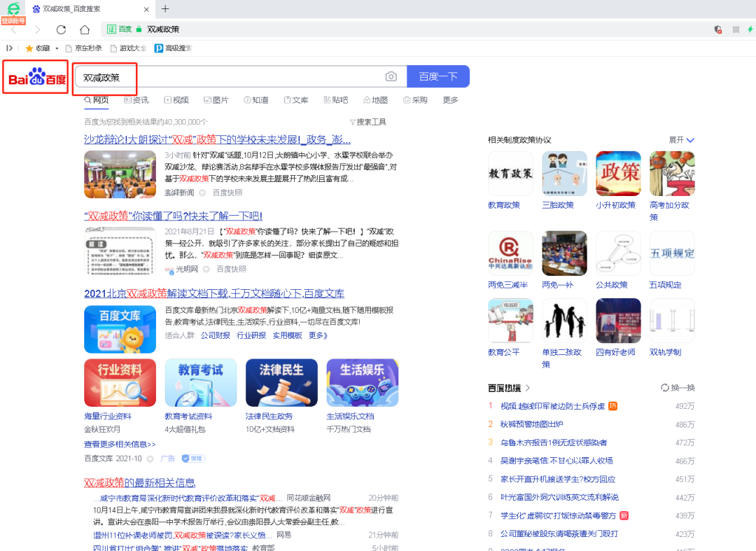
Task: Reload the page with the refresh icon
Action: (61, 30)
